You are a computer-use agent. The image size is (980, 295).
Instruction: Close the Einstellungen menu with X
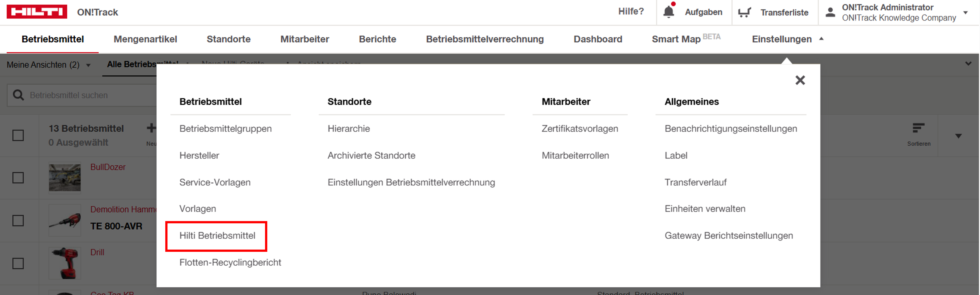click(x=800, y=80)
